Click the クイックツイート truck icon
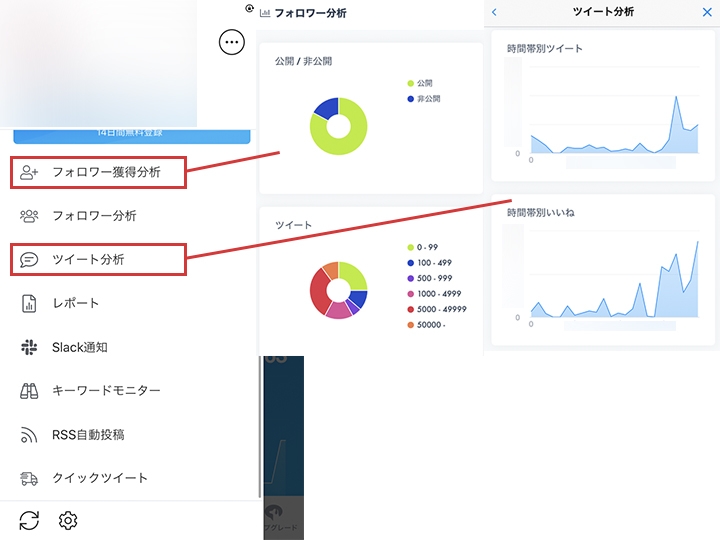 coord(30,478)
